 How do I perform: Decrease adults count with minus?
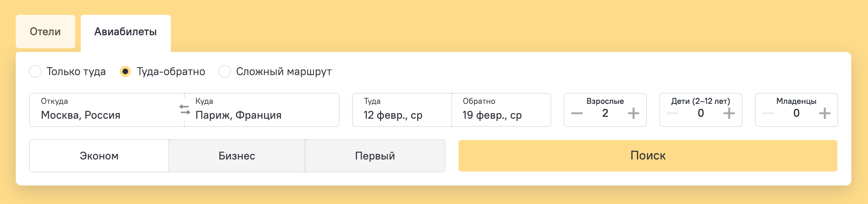click(x=577, y=114)
